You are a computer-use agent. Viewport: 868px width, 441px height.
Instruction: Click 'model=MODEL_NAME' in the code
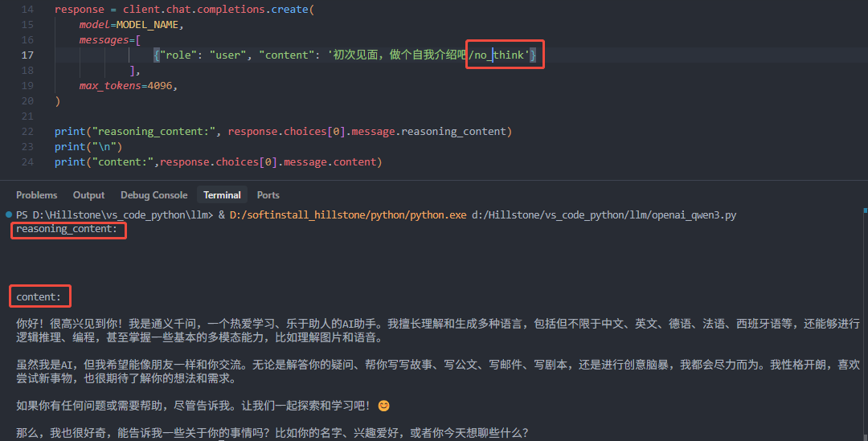click(x=131, y=25)
